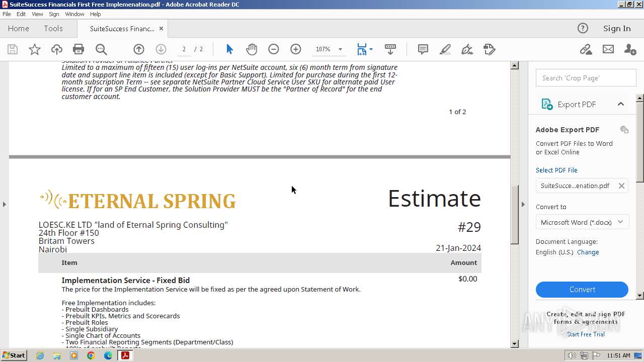
Task: Add a comment note
Action: [423, 49]
